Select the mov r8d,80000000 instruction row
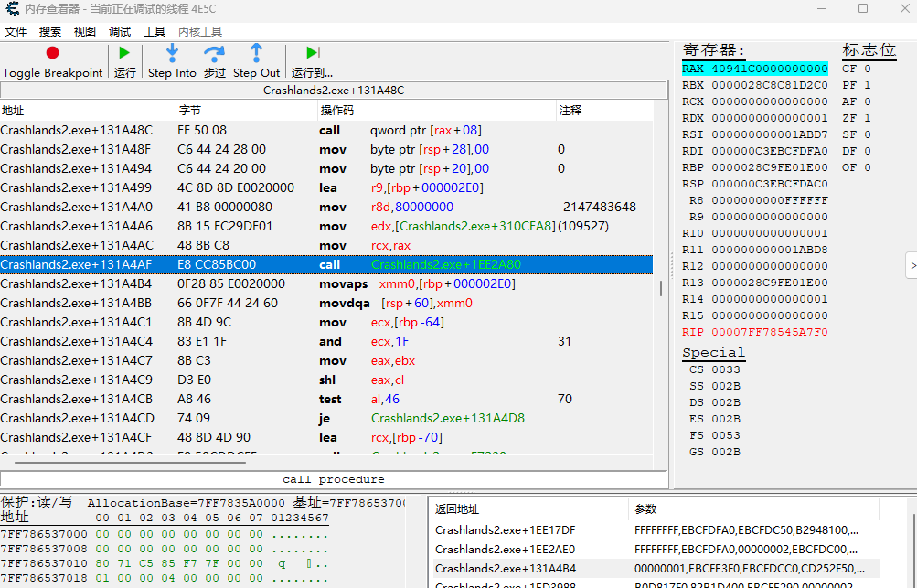Image resolution: width=917 pixels, height=588 pixels. (326, 207)
